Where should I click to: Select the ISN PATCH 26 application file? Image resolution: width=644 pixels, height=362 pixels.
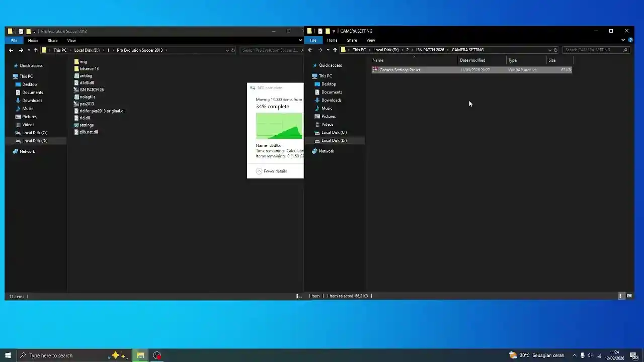(92, 90)
